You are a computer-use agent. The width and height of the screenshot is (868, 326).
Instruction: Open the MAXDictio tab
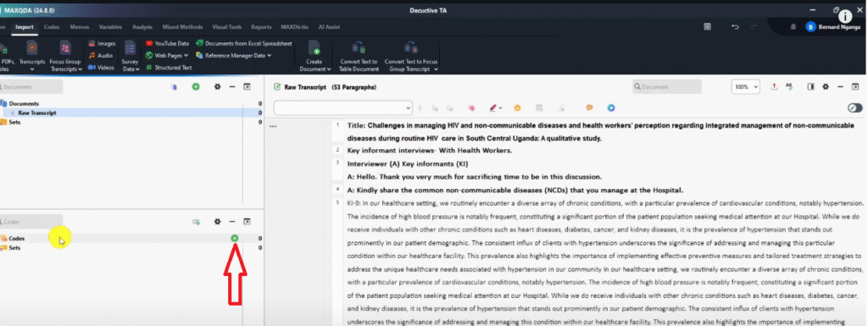point(294,27)
